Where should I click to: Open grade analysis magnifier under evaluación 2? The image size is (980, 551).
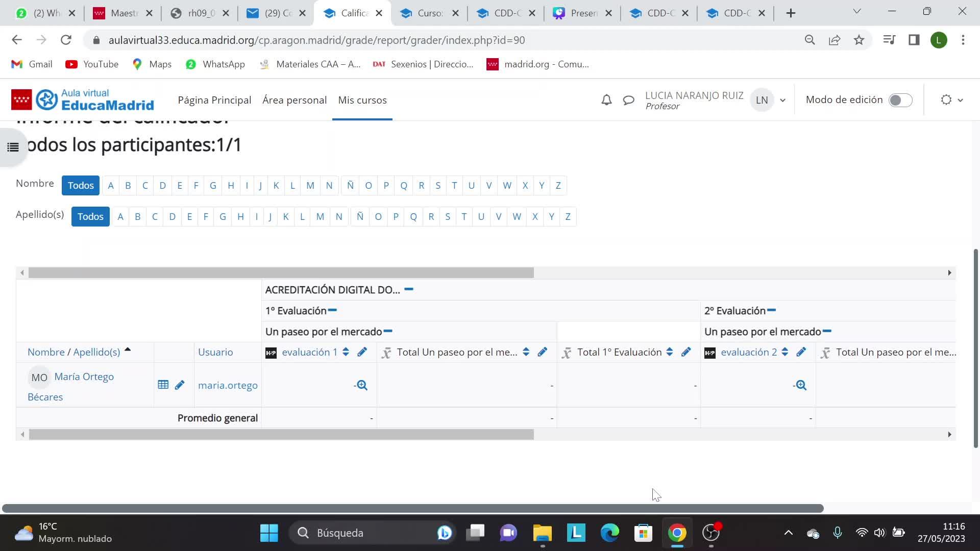click(x=801, y=385)
